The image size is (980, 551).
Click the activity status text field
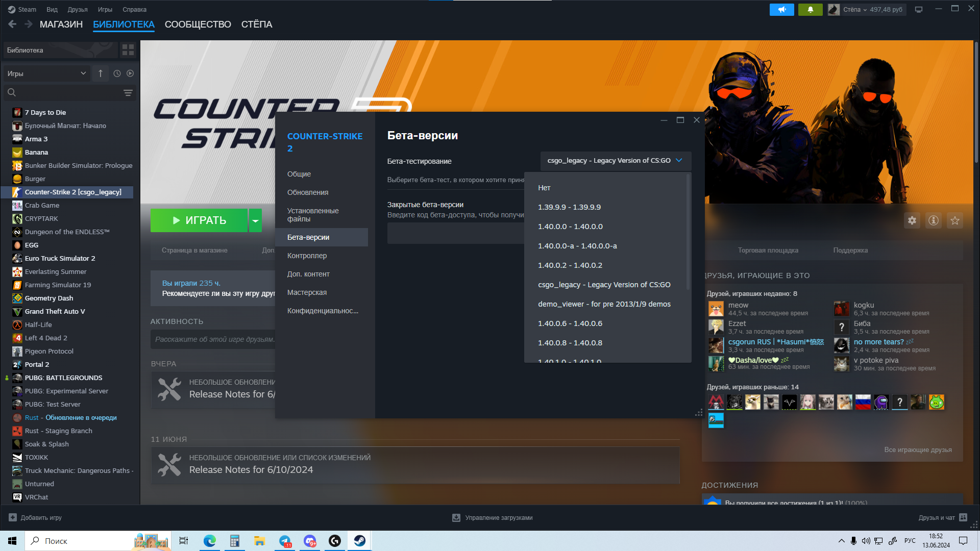[213, 339]
